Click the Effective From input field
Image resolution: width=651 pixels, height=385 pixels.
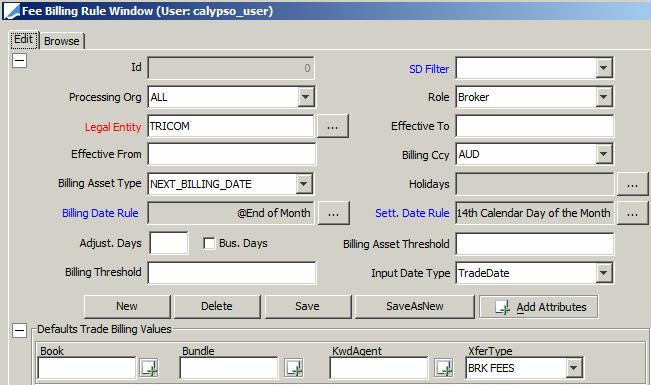[232, 154]
